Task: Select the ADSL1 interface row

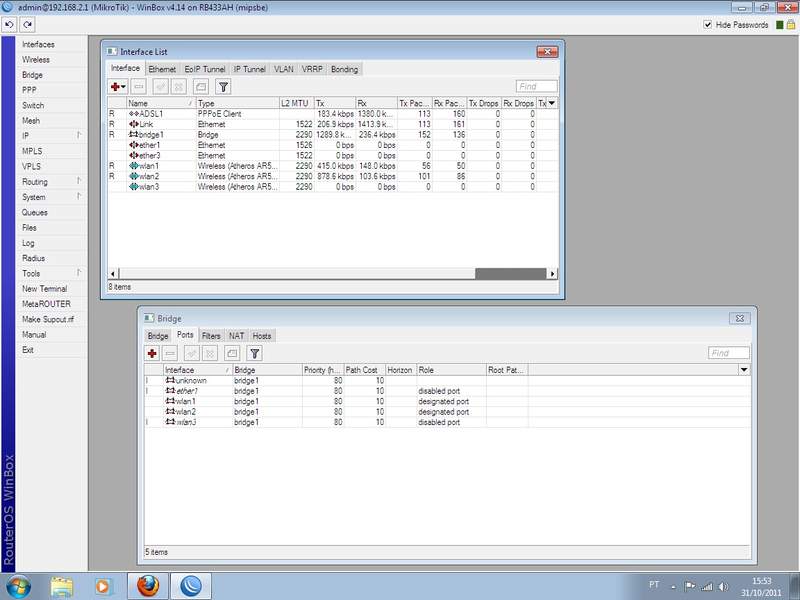Action: pyautogui.click(x=332, y=114)
